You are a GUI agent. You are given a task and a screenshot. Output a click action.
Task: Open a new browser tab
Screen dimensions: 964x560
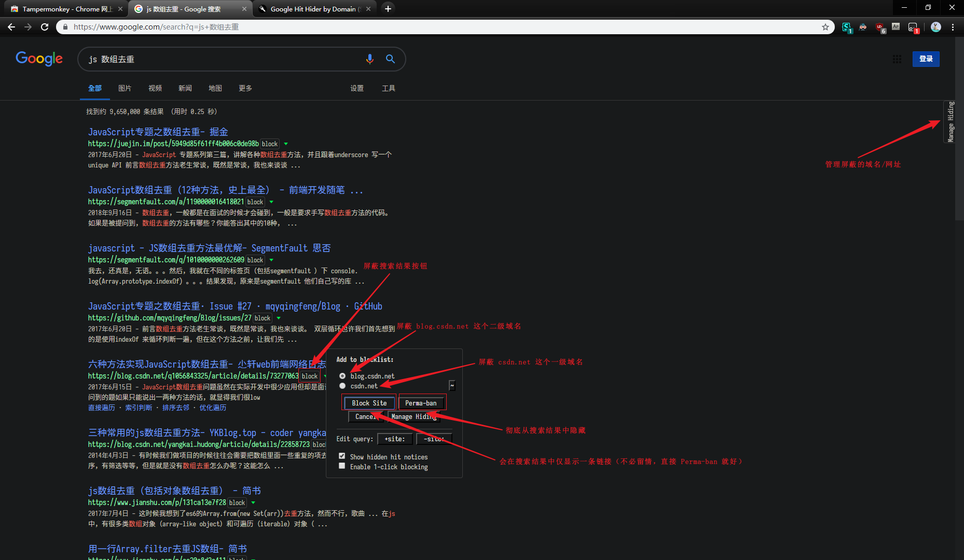tap(388, 9)
